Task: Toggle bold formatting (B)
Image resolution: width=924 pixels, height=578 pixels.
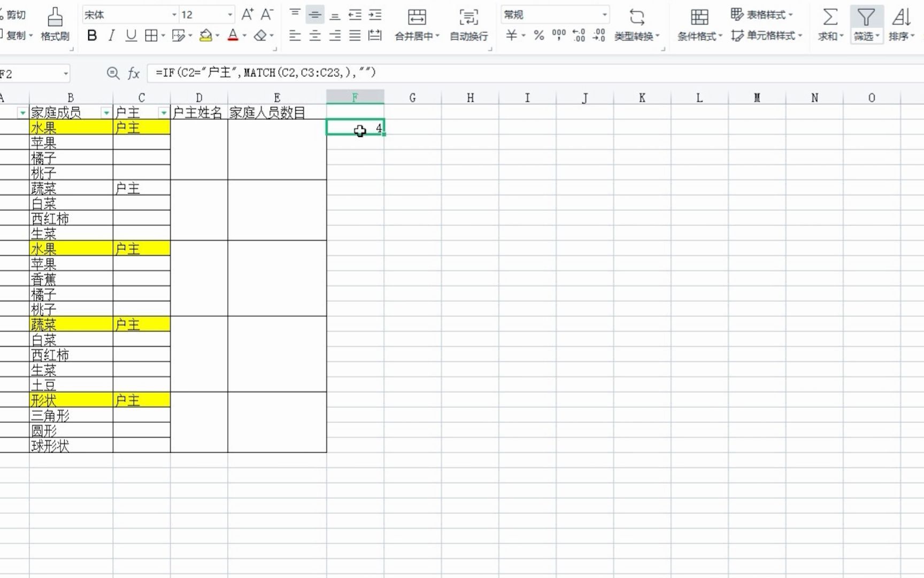Action: point(92,36)
